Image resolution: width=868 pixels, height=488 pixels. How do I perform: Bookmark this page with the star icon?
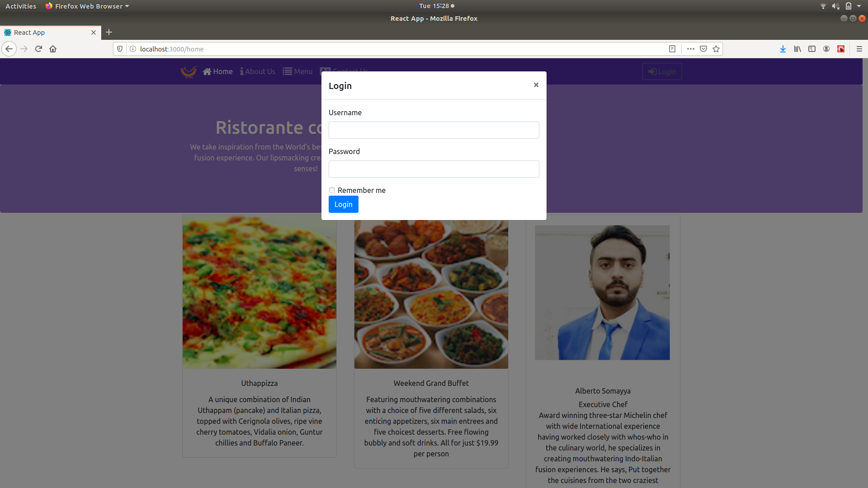pyautogui.click(x=716, y=49)
